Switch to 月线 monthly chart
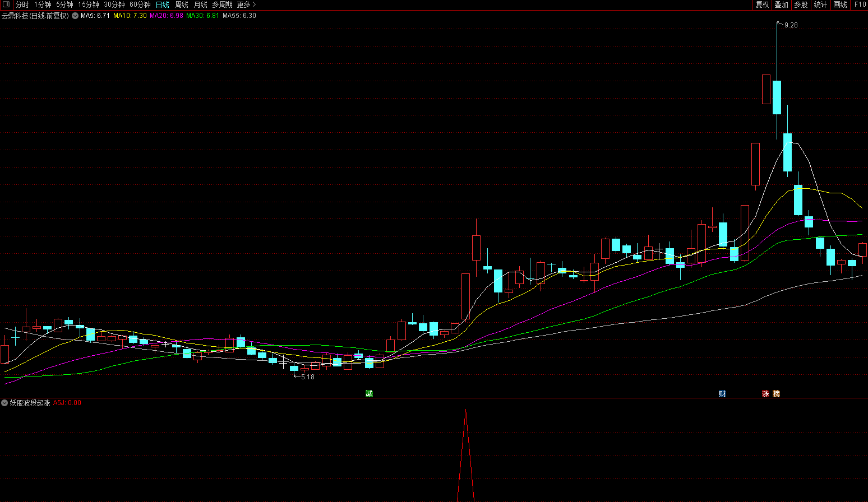This screenshot has width=868, height=502. [x=201, y=4]
